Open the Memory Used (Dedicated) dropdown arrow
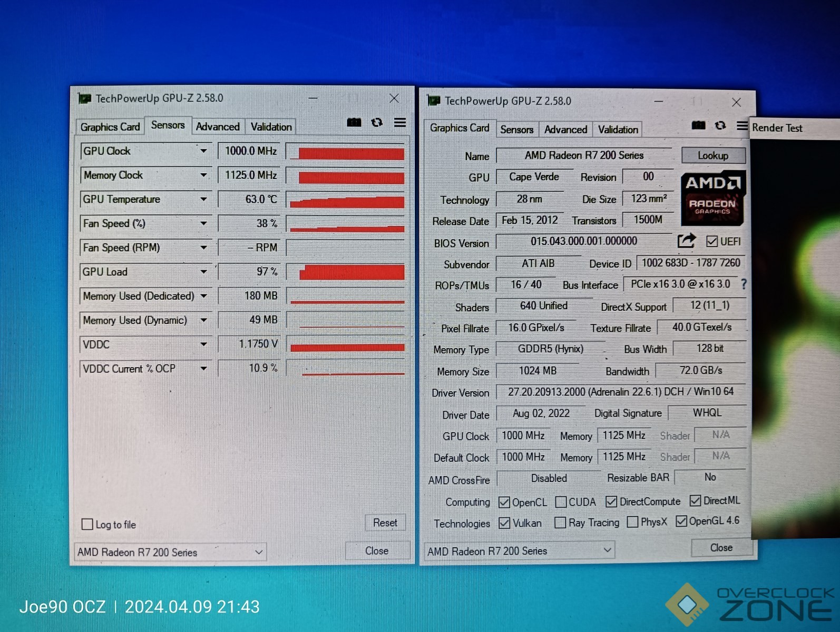 click(x=203, y=296)
